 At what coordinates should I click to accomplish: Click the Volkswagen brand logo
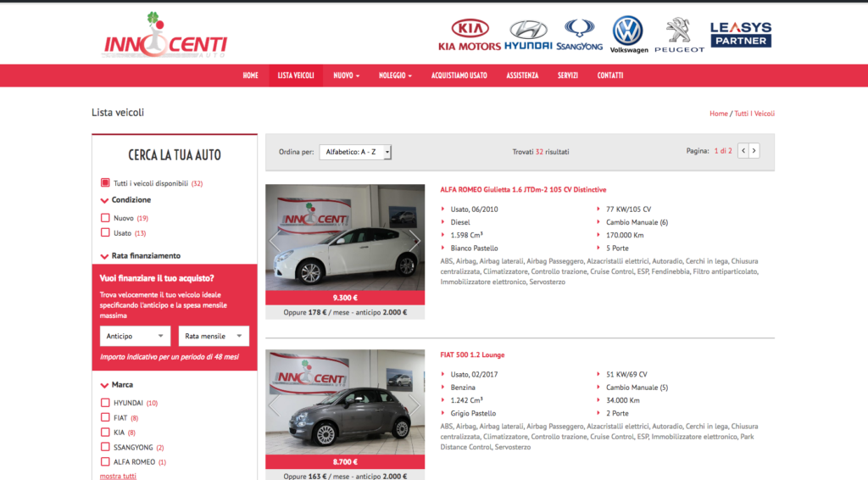click(x=628, y=35)
